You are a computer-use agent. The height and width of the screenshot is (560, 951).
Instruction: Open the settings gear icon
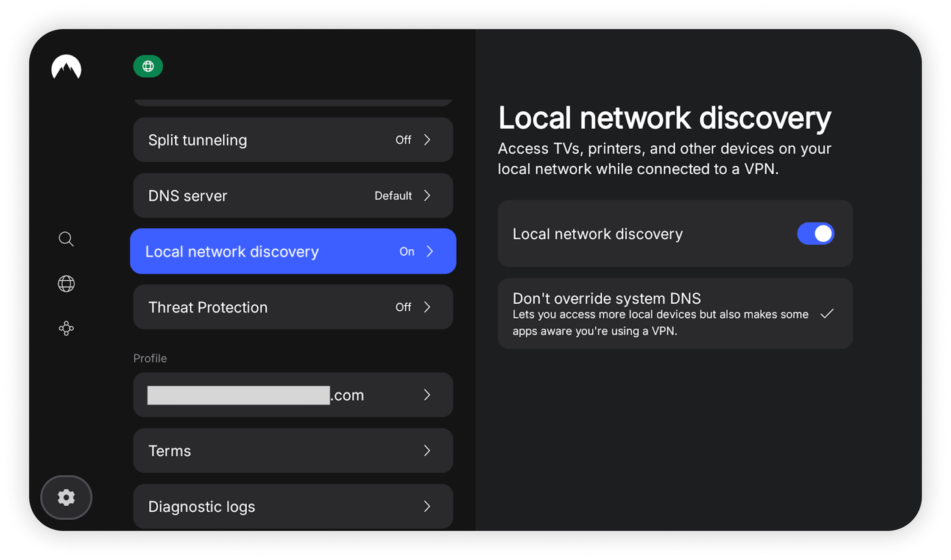coord(66,497)
